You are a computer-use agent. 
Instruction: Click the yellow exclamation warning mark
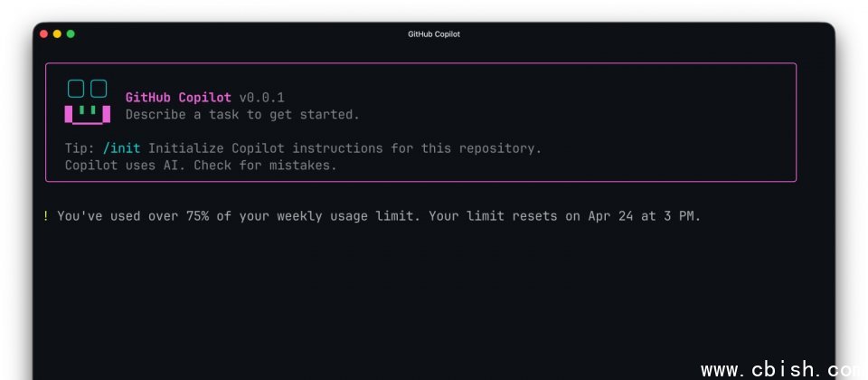click(45, 216)
